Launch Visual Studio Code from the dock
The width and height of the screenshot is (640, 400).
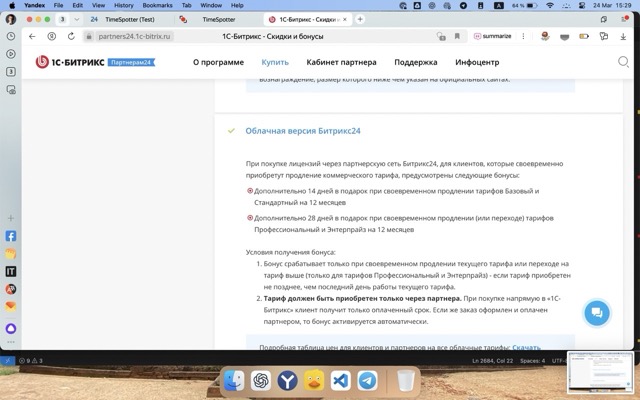click(x=340, y=381)
